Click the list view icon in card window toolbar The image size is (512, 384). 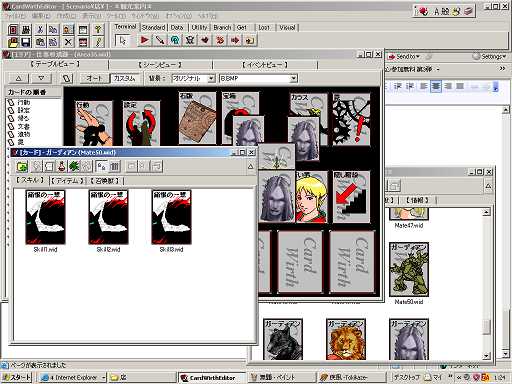pyautogui.click(x=114, y=166)
